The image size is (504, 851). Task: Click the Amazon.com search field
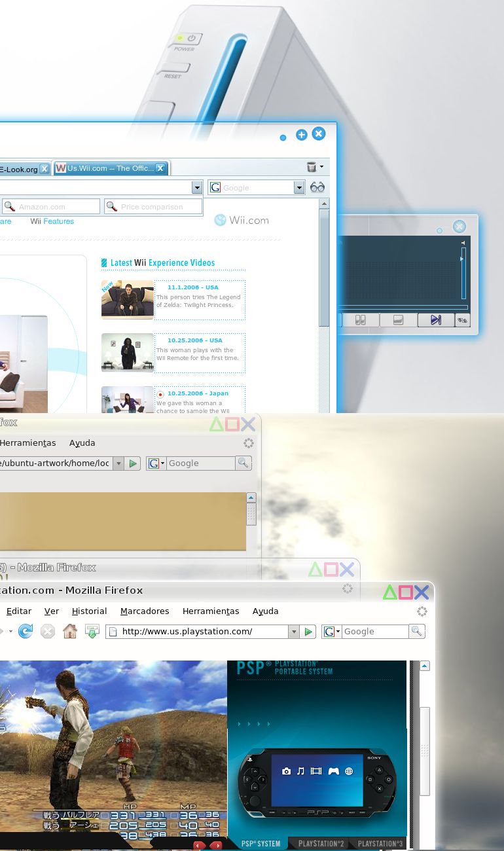tap(51, 207)
